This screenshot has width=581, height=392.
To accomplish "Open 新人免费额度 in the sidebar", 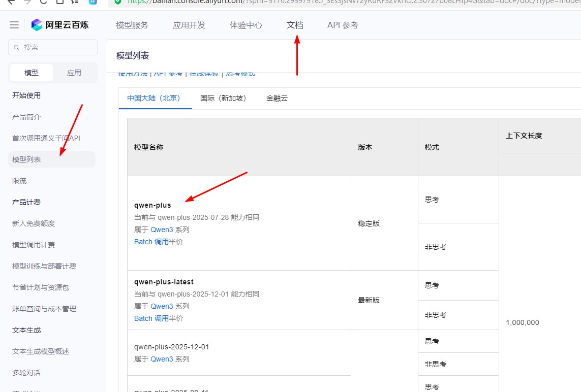I will [x=34, y=223].
